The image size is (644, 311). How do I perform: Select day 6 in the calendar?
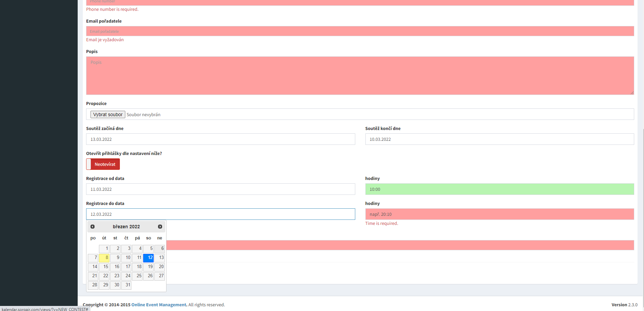[x=160, y=249]
